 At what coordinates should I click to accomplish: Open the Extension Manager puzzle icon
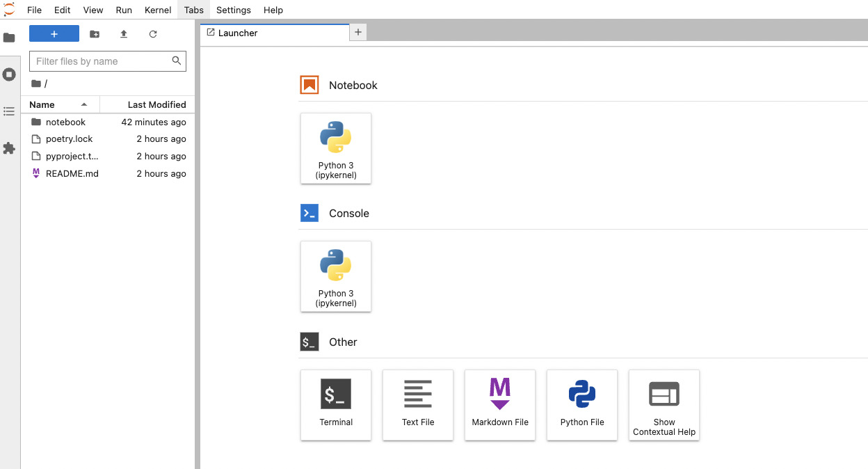(9, 148)
